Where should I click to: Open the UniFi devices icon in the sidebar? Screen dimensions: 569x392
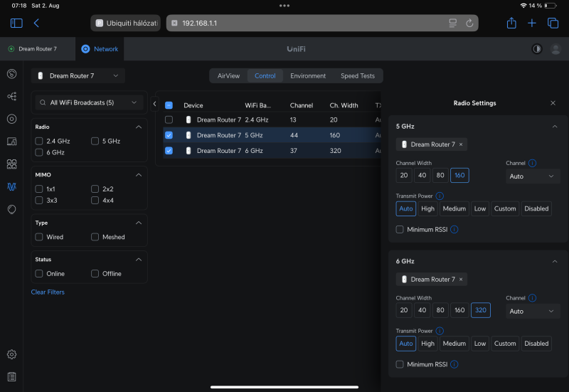[11, 119]
